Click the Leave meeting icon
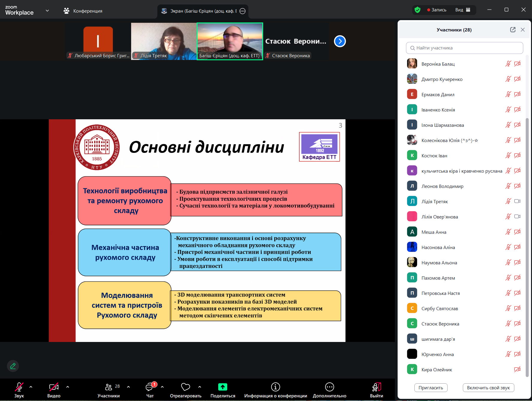Viewport: 532px width, 401px height. (x=376, y=387)
